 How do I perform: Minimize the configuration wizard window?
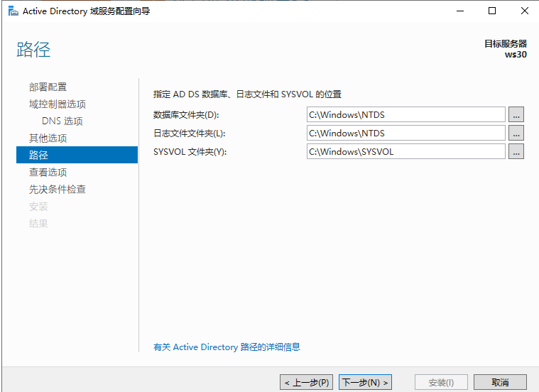pyautogui.click(x=459, y=11)
